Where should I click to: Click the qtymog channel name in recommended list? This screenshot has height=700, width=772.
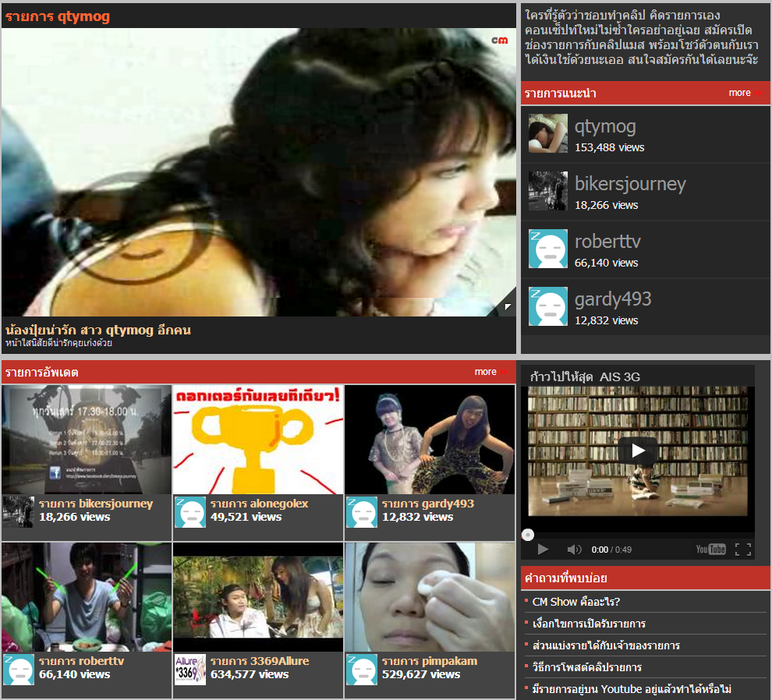click(605, 126)
